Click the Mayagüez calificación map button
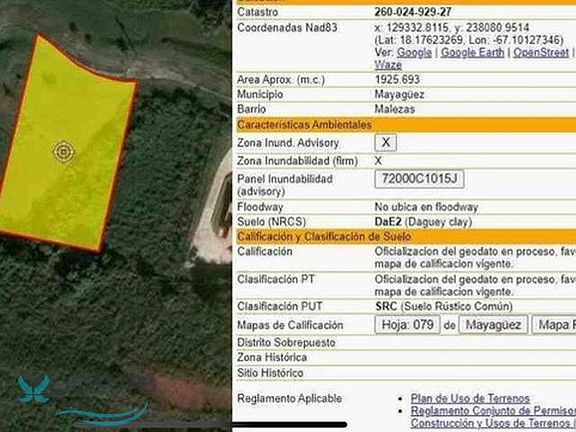Viewport: 576px width, 432px height. (493, 325)
